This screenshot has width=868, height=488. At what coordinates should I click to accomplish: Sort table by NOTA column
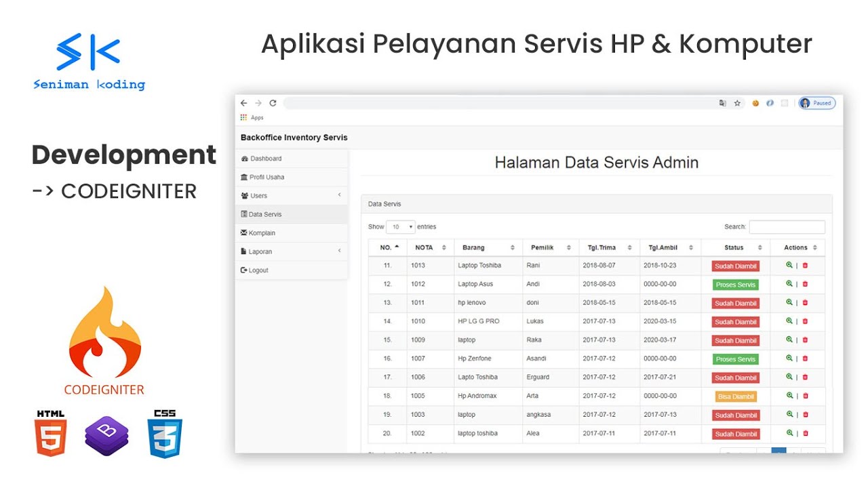[x=430, y=247]
